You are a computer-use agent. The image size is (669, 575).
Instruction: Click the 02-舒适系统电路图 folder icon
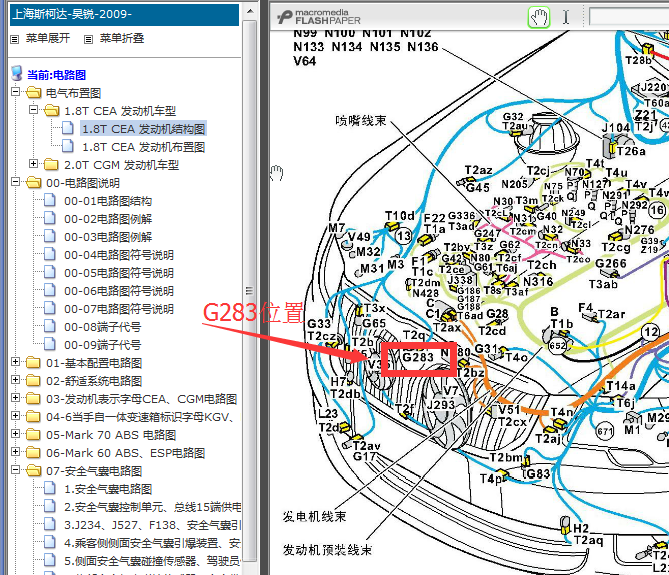tap(33, 380)
